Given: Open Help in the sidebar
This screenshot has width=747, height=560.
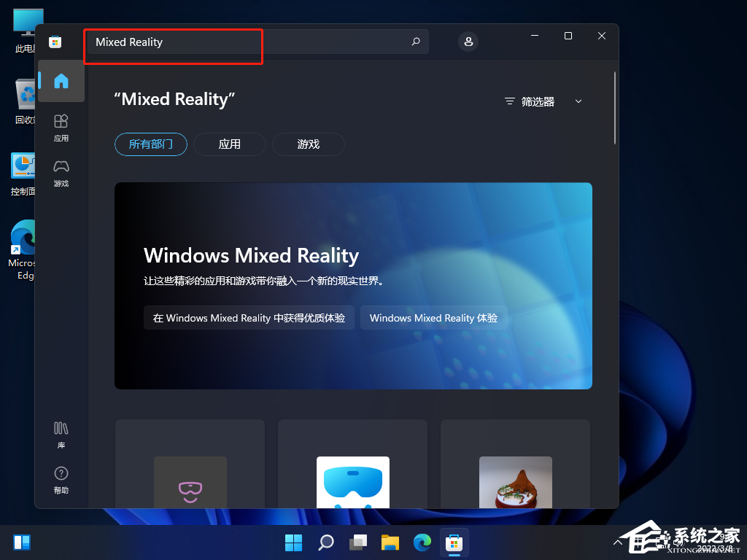Looking at the screenshot, I should (61, 480).
